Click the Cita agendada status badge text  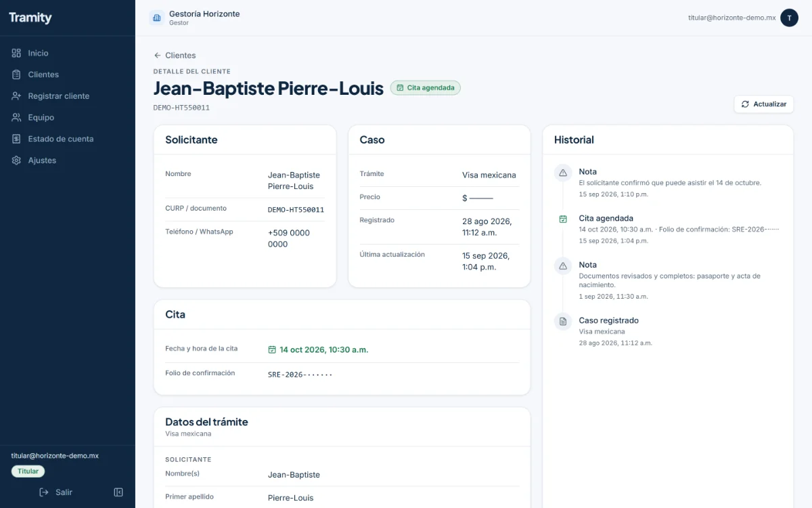pyautogui.click(x=431, y=88)
